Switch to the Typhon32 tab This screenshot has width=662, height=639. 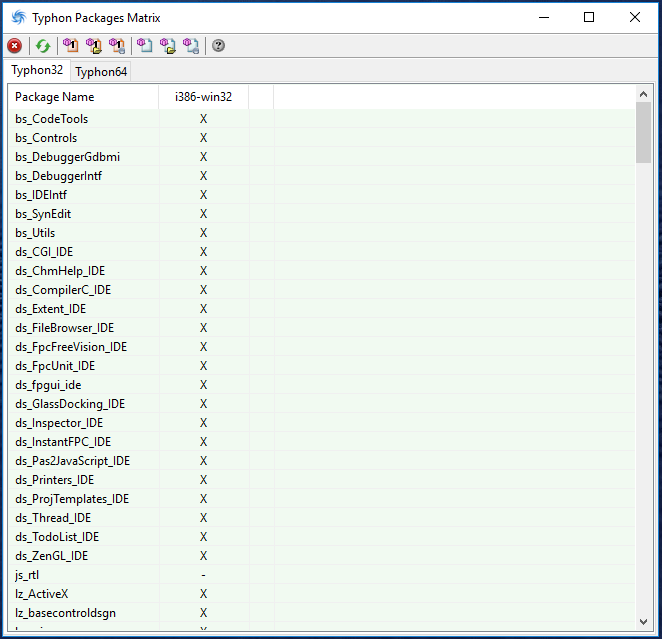pyautogui.click(x=37, y=70)
